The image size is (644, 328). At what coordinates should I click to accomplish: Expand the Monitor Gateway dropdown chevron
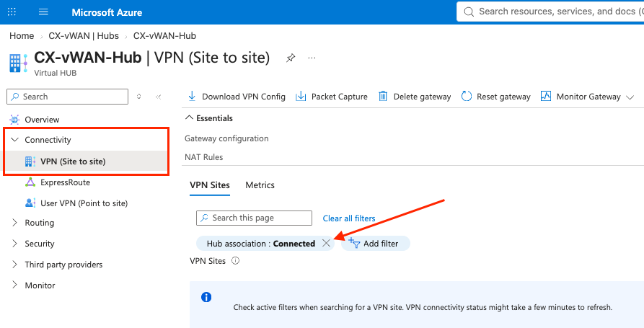click(630, 97)
